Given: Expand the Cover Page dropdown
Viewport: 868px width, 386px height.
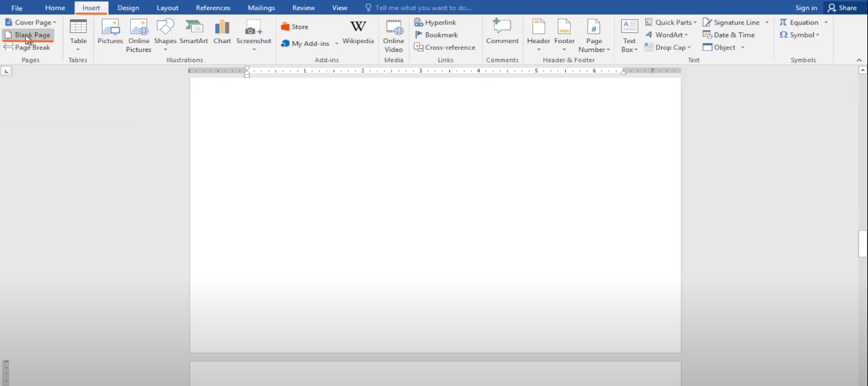Looking at the screenshot, I should point(54,23).
